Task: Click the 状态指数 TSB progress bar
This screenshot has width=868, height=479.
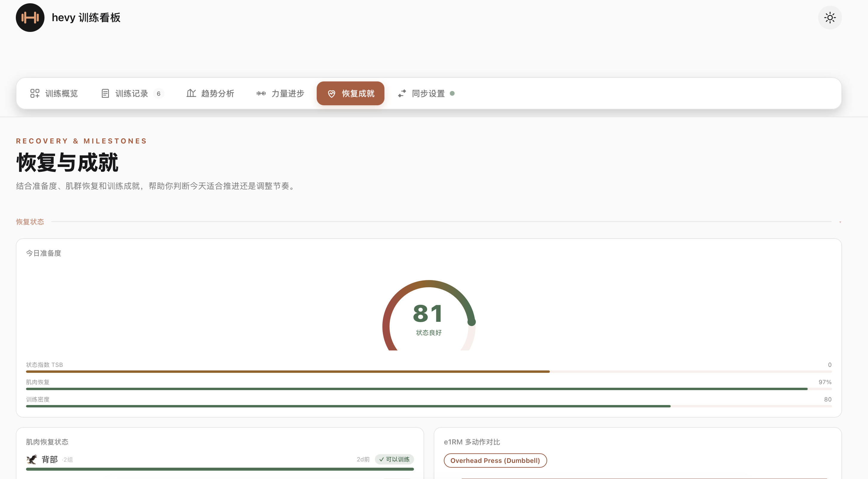Action: pos(429,372)
